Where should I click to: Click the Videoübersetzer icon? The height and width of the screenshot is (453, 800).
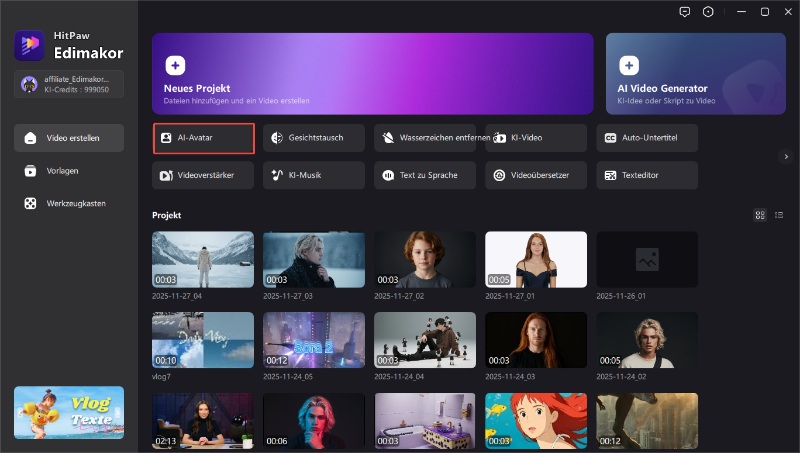[499, 175]
